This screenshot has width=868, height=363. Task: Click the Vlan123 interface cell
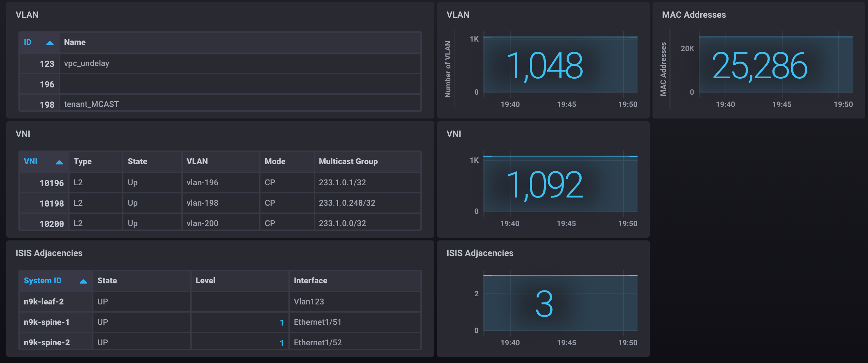[355, 302]
